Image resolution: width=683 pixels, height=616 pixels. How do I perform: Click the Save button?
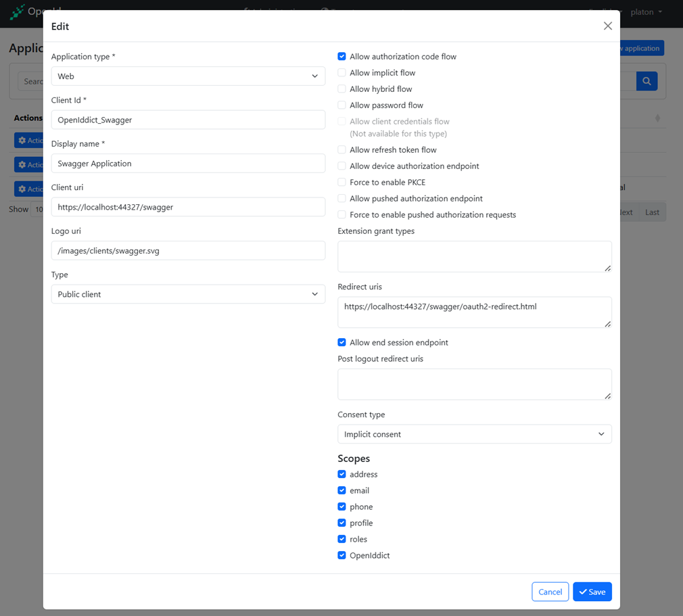tap(592, 592)
